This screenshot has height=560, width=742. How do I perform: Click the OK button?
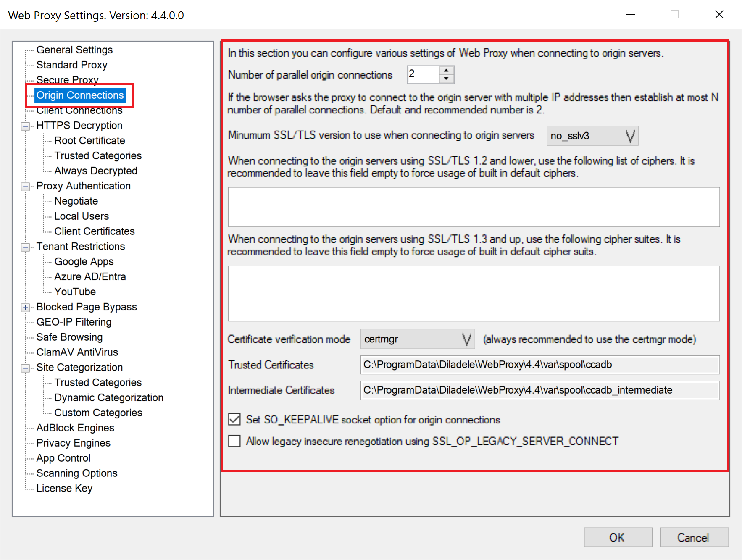coord(618,537)
